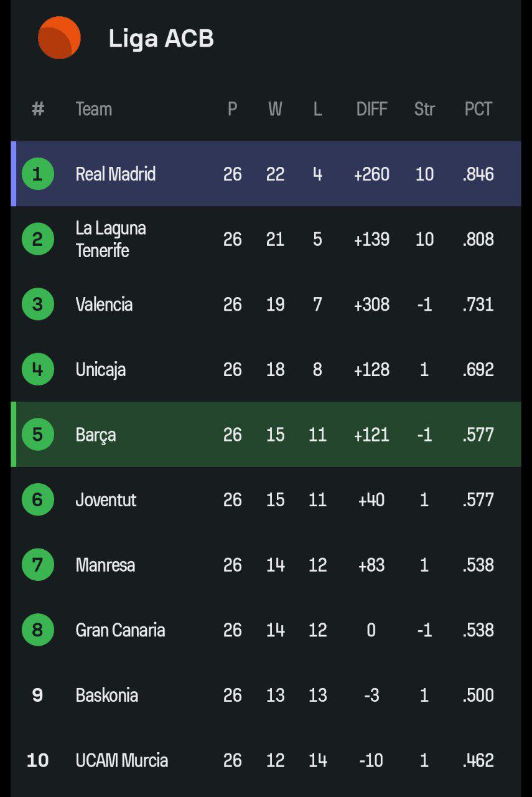Screen dimensions: 532x797
Task: Click the green rank 4 badge
Action: click(38, 369)
